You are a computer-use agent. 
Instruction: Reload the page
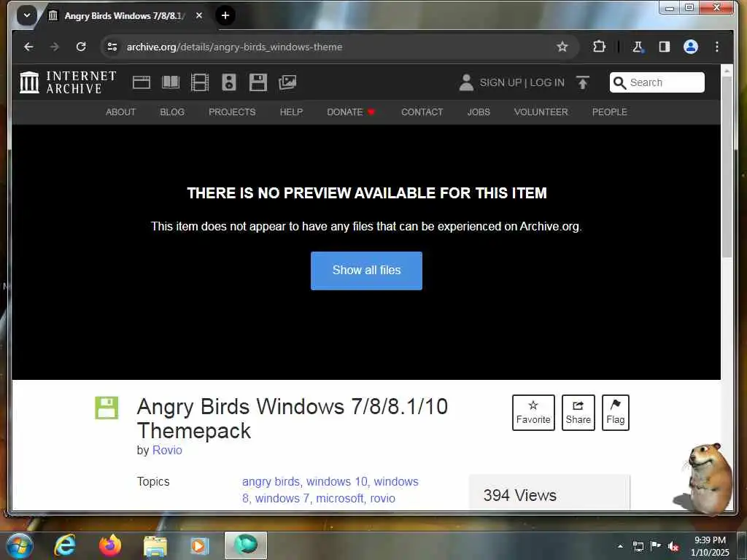click(81, 47)
